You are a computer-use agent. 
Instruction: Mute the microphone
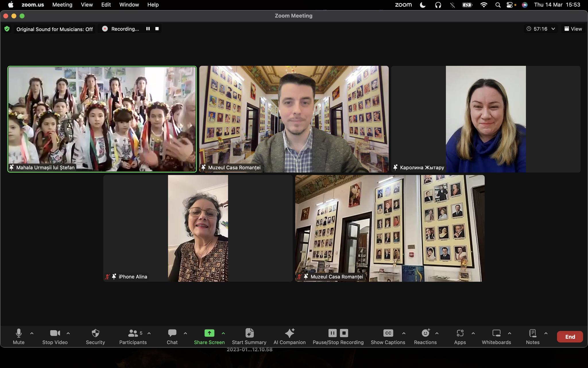point(19,333)
